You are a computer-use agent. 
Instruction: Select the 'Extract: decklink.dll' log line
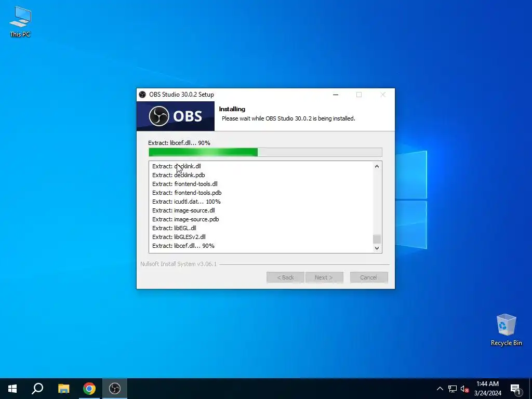click(177, 166)
